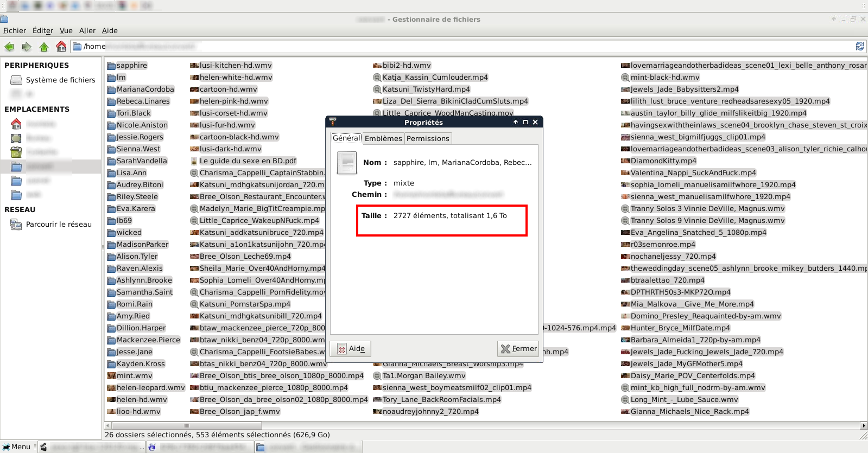Maximize the Propriétés dialog
The width and height of the screenshot is (868, 453).
[525, 122]
